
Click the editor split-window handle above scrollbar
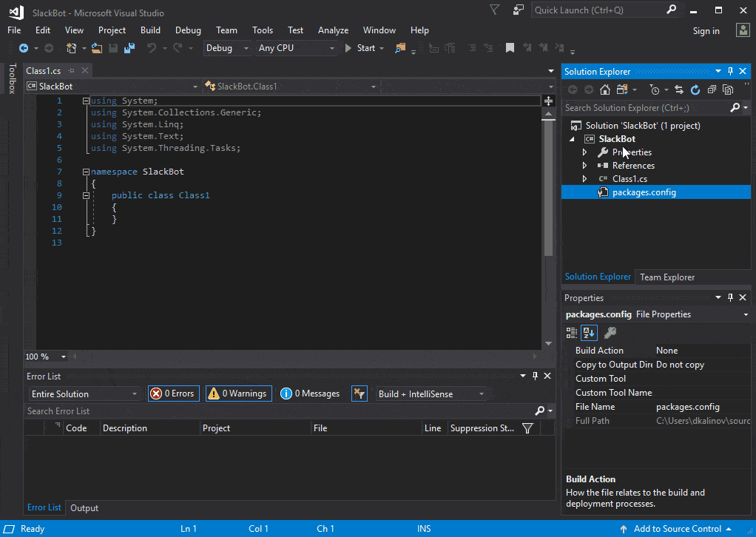click(x=548, y=101)
